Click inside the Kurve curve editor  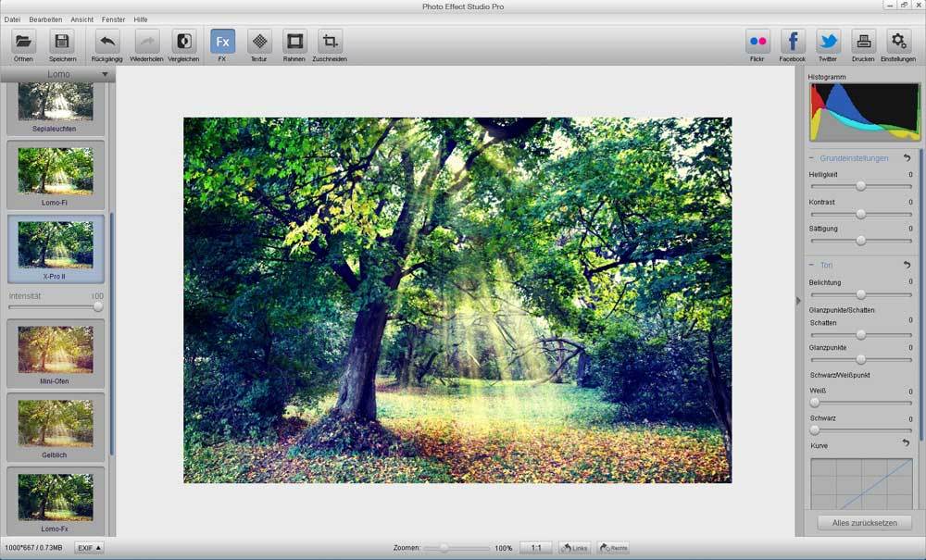(861, 484)
